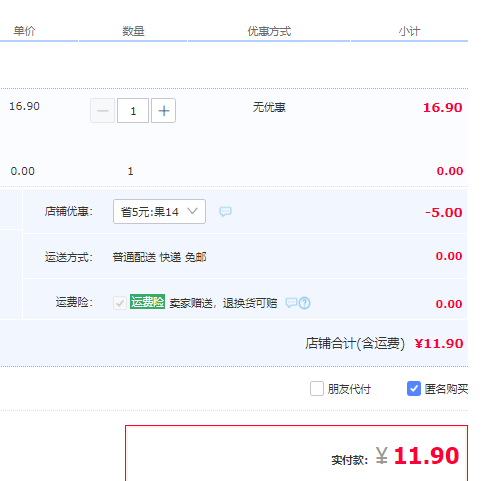This screenshot has height=481, width=489.
Task: Toggle the 运费险 checkbox
Action: pyautogui.click(x=120, y=303)
